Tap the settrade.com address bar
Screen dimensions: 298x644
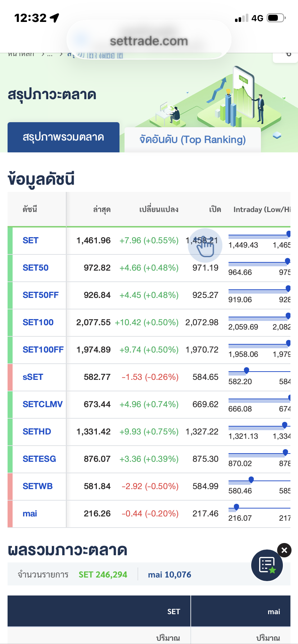(x=149, y=41)
